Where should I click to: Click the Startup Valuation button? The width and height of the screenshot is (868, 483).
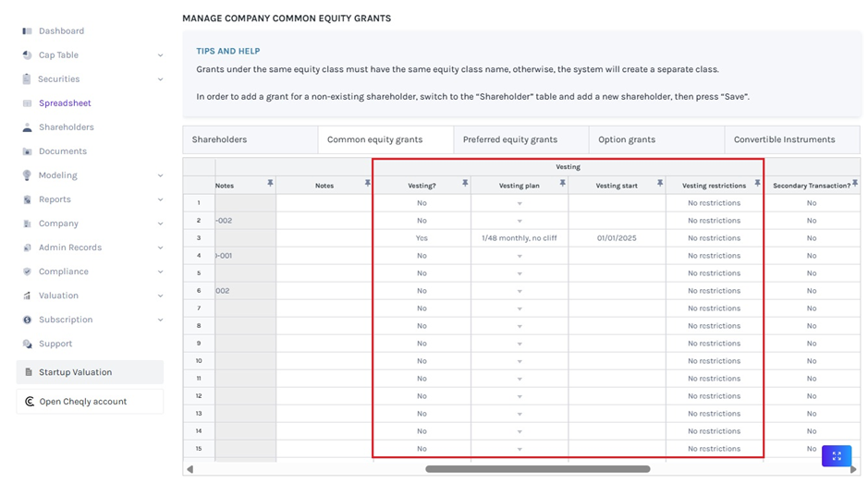pos(90,372)
